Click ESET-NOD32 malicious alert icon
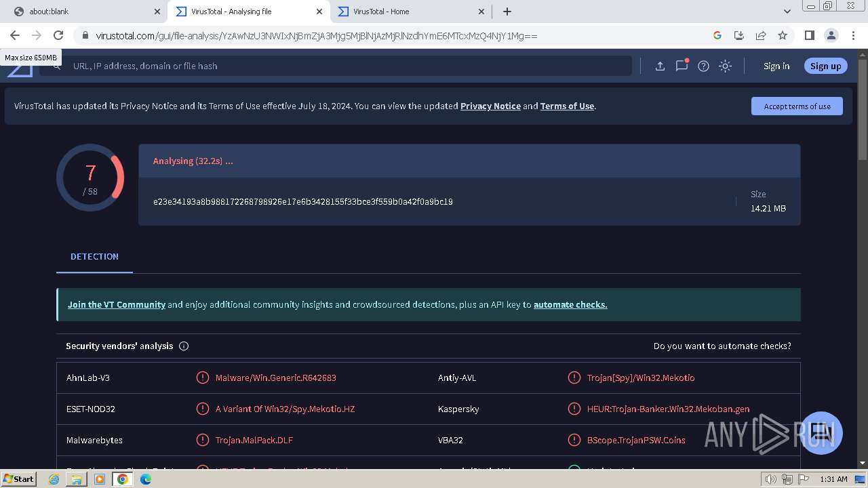 coord(202,409)
